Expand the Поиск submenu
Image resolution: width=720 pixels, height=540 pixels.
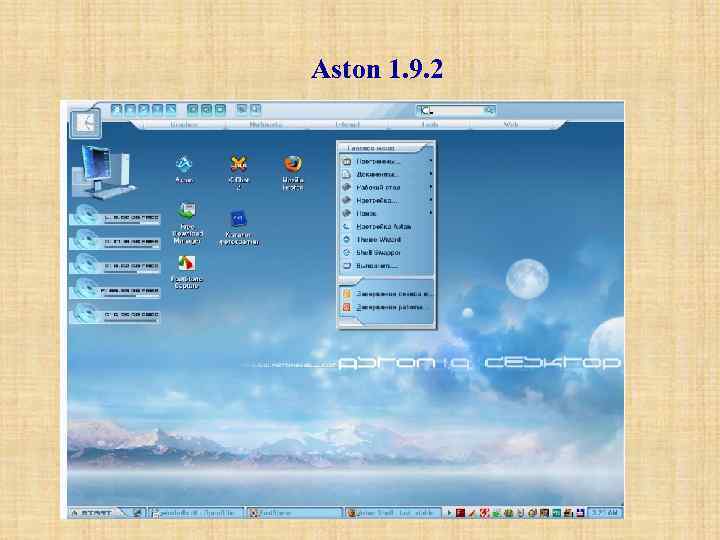click(x=387, y=213)
